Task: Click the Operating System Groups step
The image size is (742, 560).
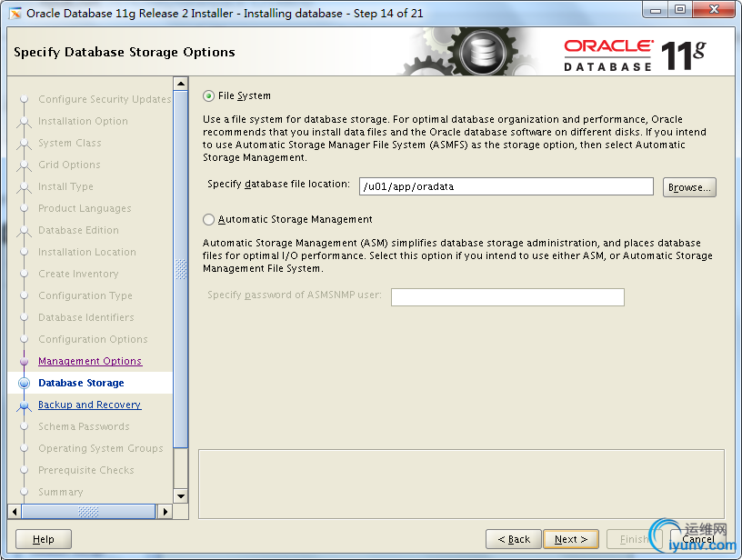Action: coord(101,448)
